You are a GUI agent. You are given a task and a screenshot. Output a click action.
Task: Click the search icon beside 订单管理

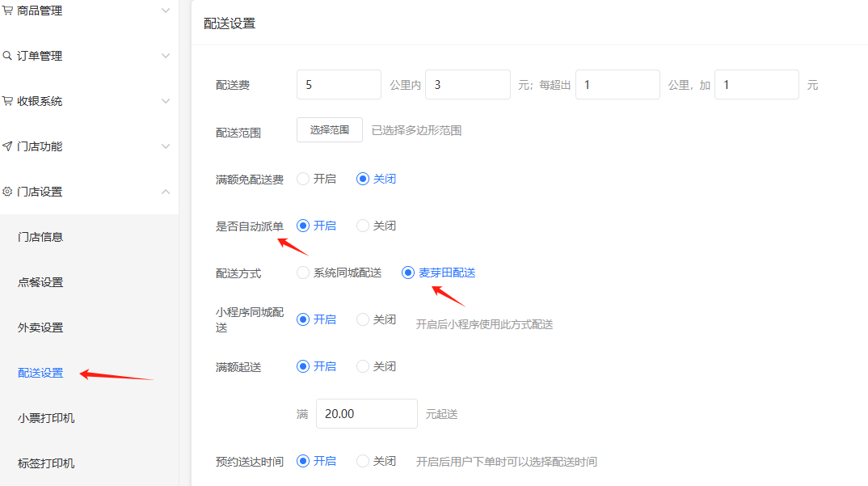click(x=7, y=56)
